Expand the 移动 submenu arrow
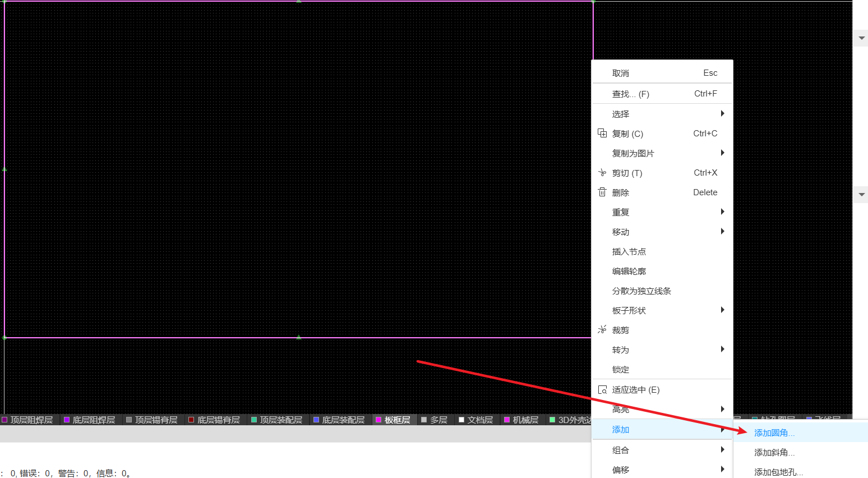This screenshot has width=868, height=478. [x=723, y=231]
